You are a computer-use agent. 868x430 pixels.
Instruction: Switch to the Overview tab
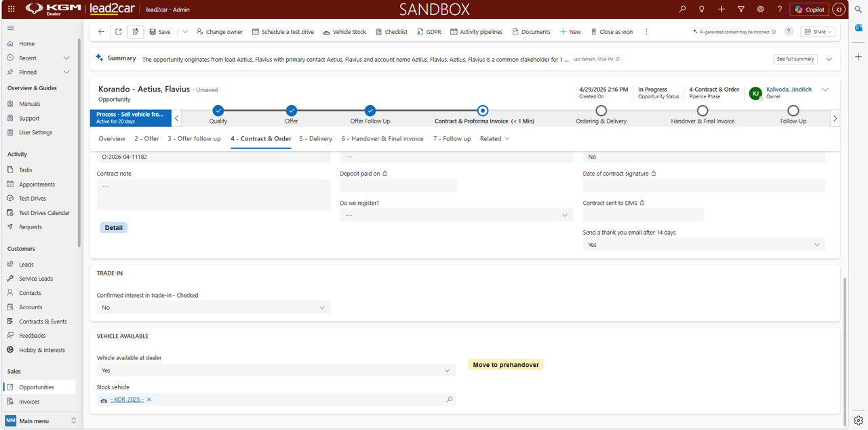(x=112, y=139)
